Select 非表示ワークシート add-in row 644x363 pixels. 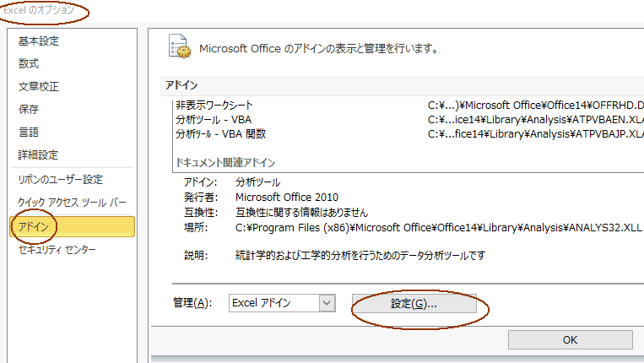[x=409, y=106]
